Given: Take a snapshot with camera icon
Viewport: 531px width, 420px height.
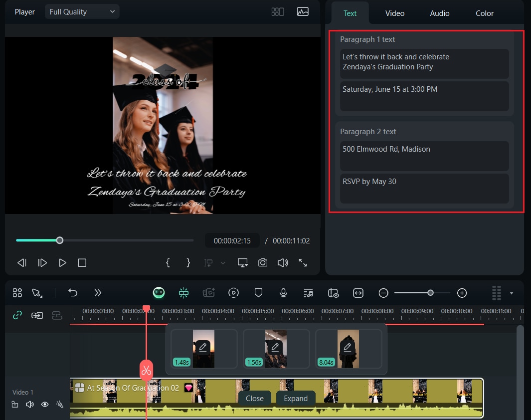Looking at the screenshot, I should coord(263,263).
